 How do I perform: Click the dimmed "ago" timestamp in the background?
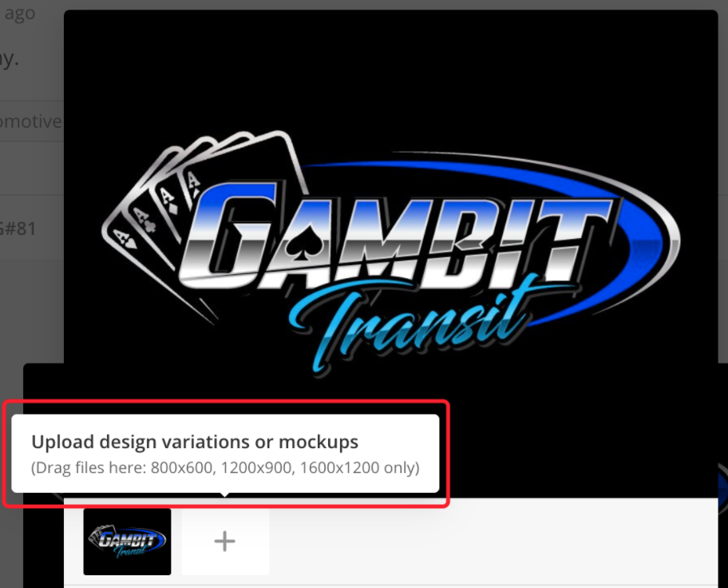[x=19, y=14]
